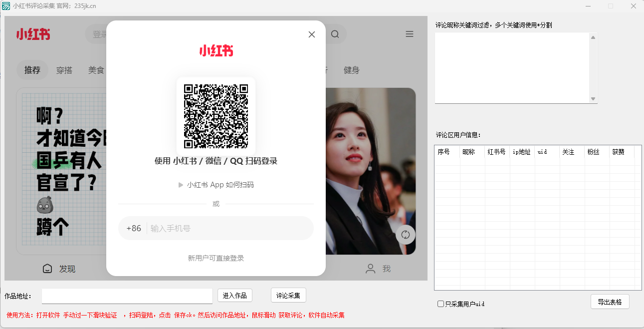Click the search magnifier icon
Image resolution: width=644 pixels, height=329 pixels.
(335, 34)
